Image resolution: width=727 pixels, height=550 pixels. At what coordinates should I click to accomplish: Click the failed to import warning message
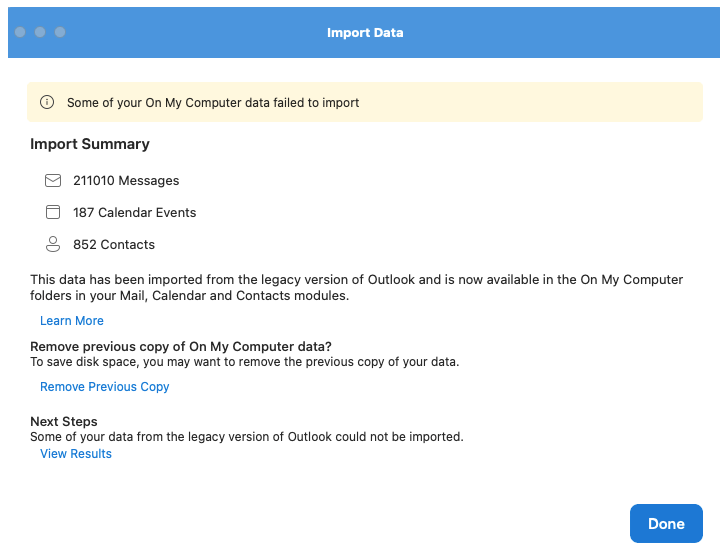tap(213, 102)
